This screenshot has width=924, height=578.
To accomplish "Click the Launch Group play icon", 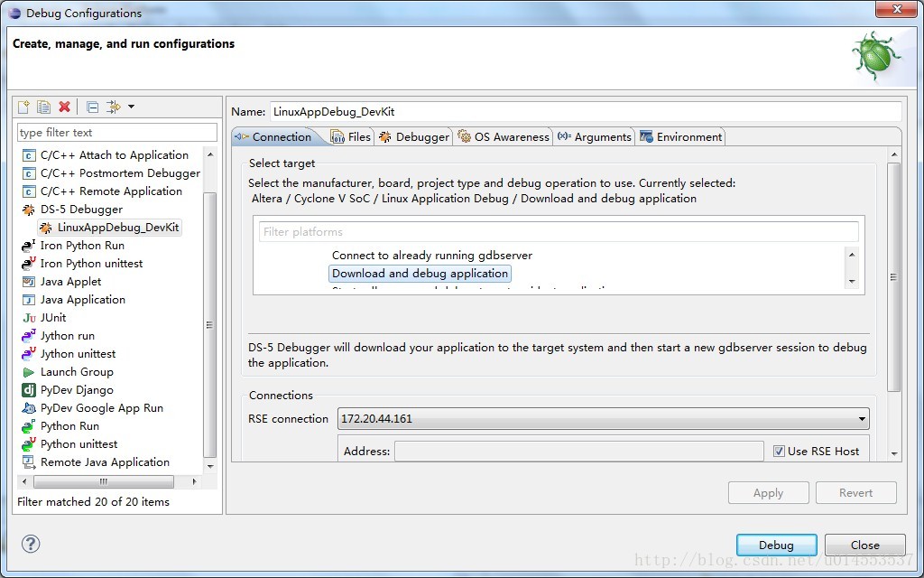I will (x=28, y=372).
